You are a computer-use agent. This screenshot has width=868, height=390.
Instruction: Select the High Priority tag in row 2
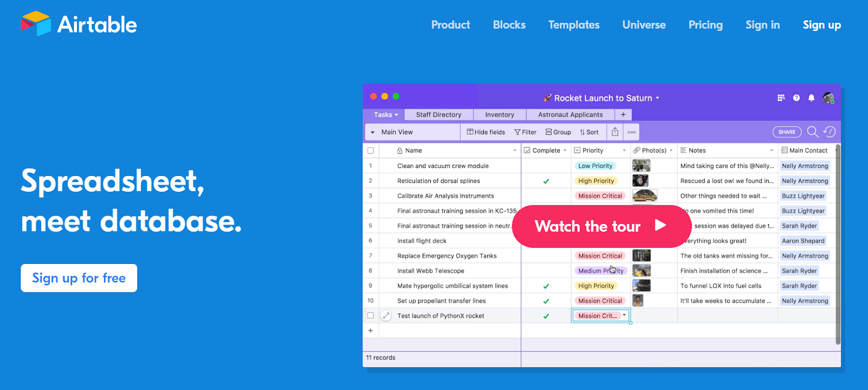[x=596, y=181]
